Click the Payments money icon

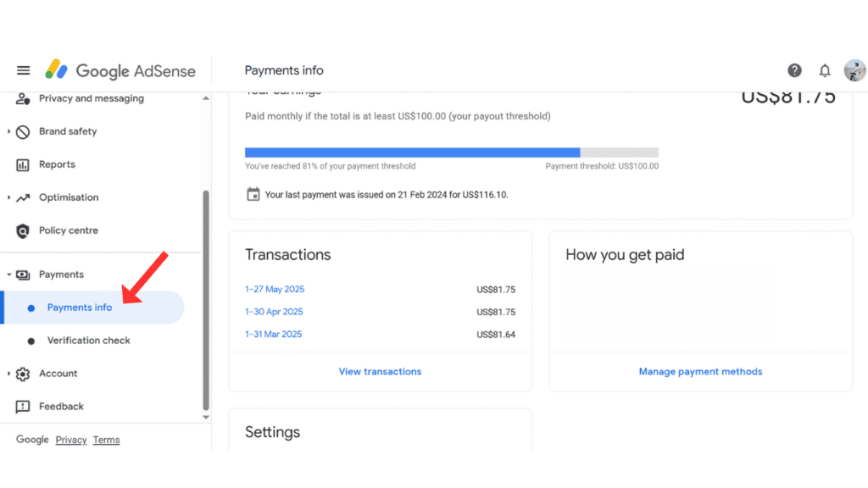tap(23, 274)
